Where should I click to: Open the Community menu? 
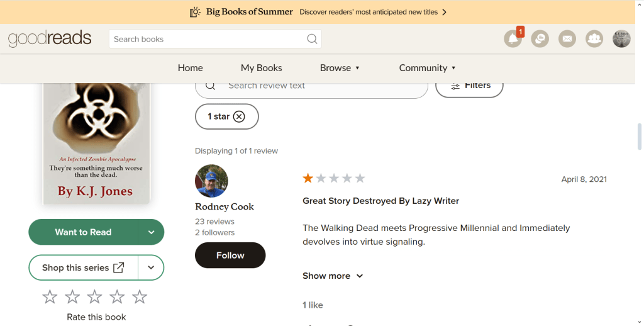[x=427, y=68]
